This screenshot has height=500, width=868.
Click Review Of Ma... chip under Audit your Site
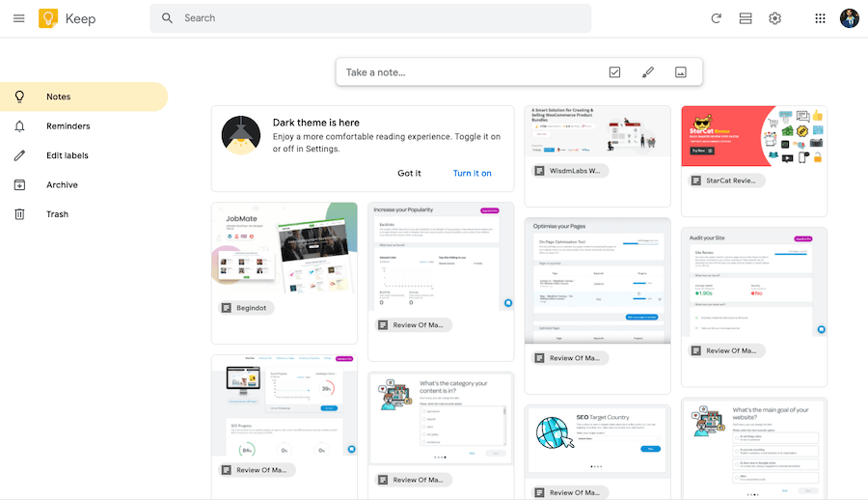point(727,351)
